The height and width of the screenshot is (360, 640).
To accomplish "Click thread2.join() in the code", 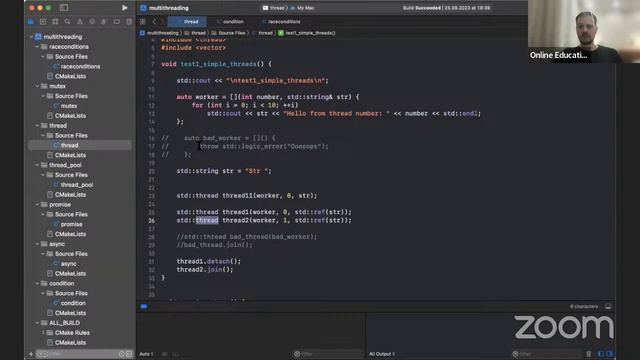I will click(205, 270).
